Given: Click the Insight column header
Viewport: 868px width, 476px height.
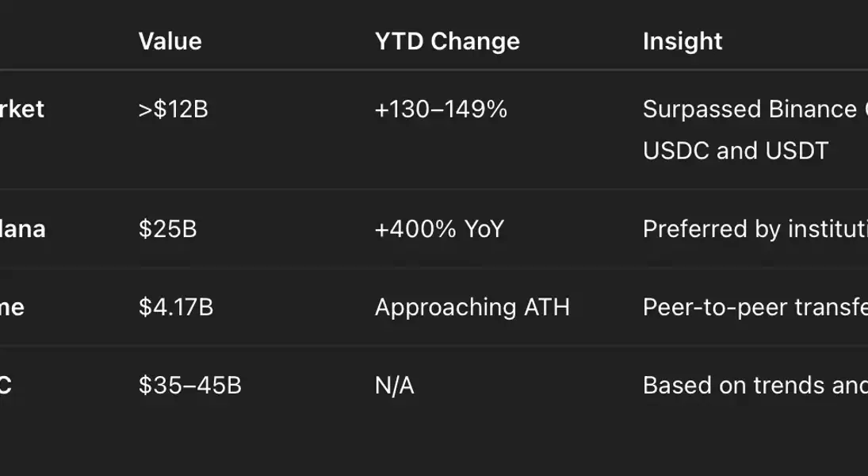Looking at the screenshot, I should point(683,41).
